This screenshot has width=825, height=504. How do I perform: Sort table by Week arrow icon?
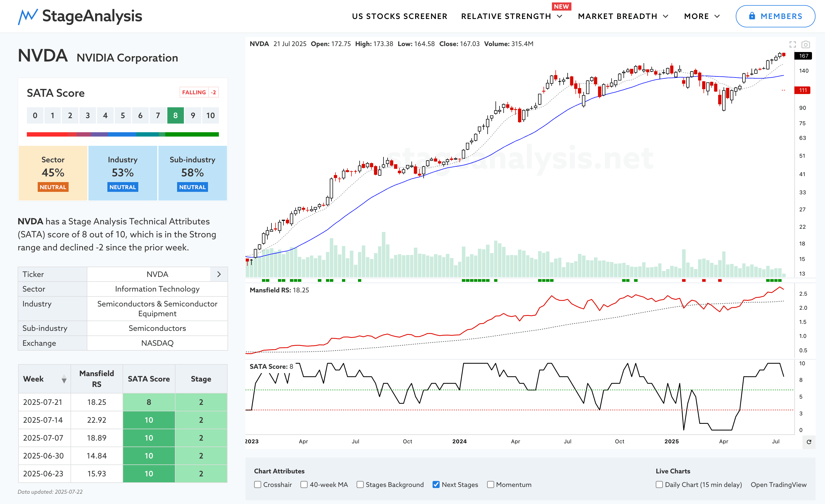64,379
